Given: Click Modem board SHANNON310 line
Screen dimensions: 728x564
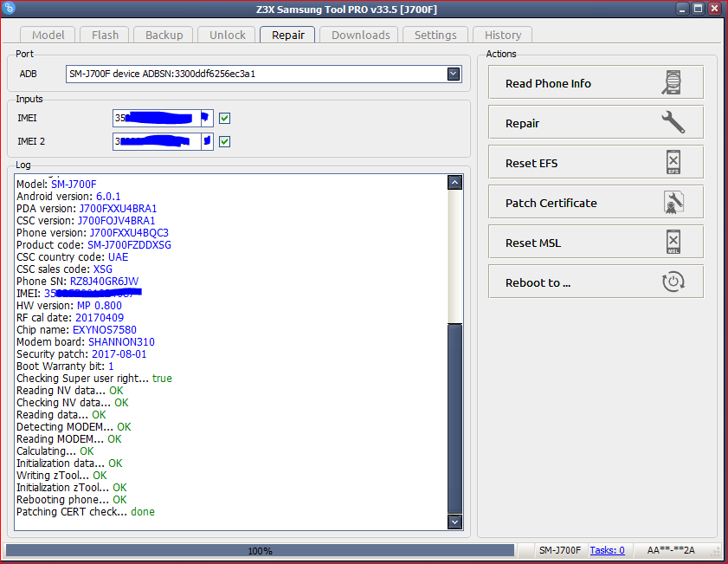Looking at the screenshot, I should (x=86, y=342).
